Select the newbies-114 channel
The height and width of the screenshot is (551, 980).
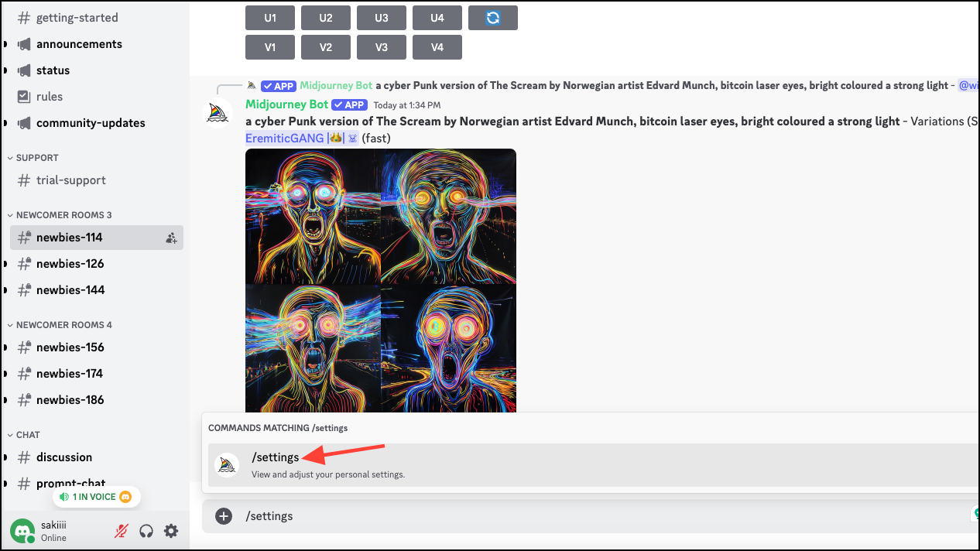[97, 238]
